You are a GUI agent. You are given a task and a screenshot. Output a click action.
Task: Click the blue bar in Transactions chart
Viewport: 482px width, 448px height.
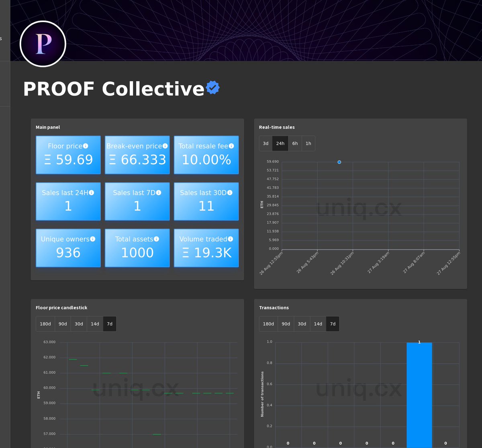point(419,395)
